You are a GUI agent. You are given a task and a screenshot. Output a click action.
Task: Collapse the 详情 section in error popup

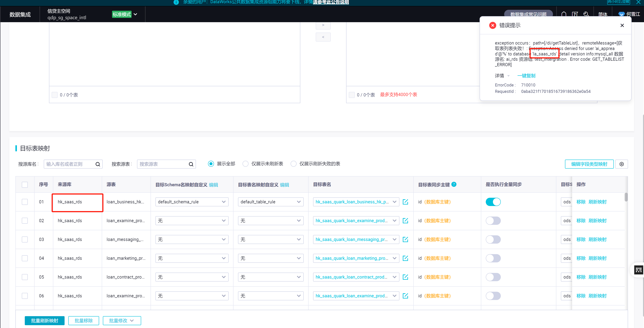[502, 76]
